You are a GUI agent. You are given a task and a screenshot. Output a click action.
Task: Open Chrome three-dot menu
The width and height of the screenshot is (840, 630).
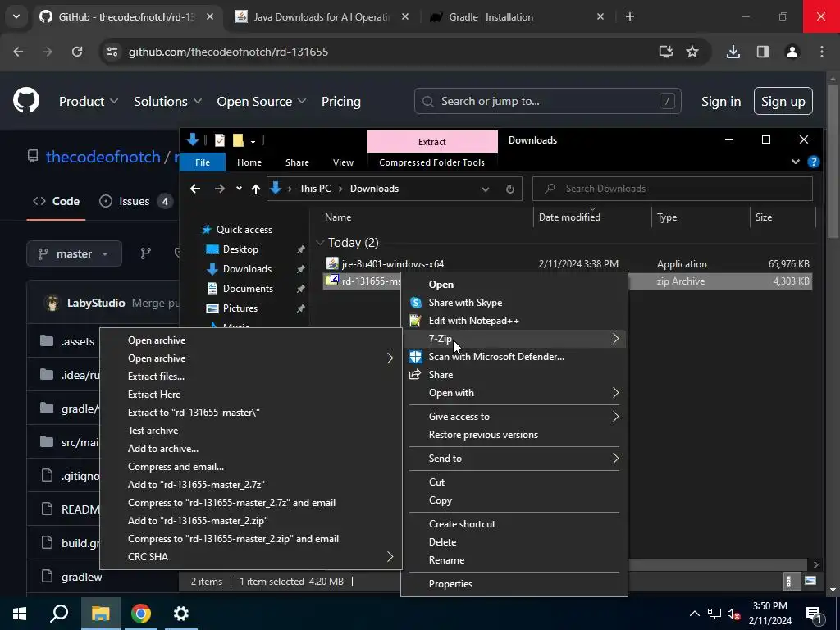coord(822,52)
